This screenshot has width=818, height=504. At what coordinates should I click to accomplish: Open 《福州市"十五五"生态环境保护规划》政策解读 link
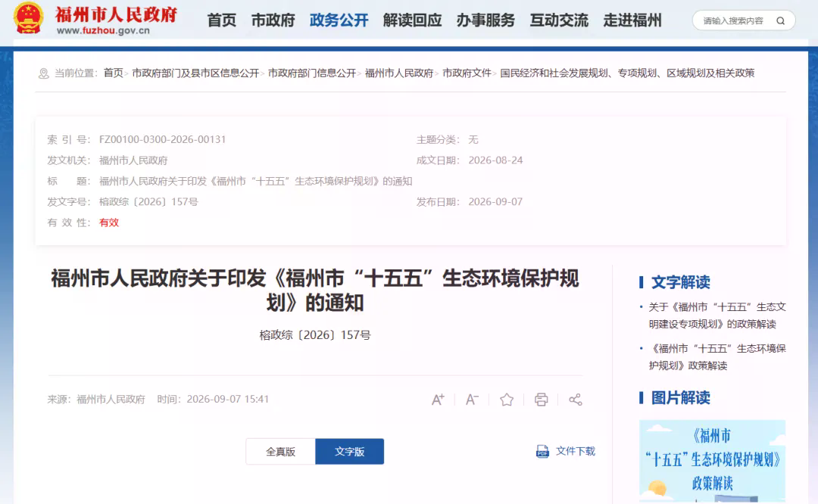tap(717, 357)
